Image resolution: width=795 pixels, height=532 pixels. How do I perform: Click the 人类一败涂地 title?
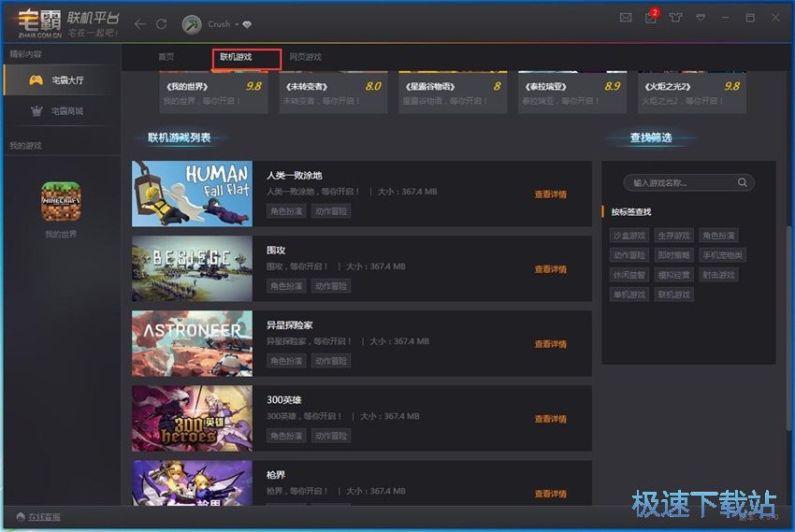[x=294, y=175]
